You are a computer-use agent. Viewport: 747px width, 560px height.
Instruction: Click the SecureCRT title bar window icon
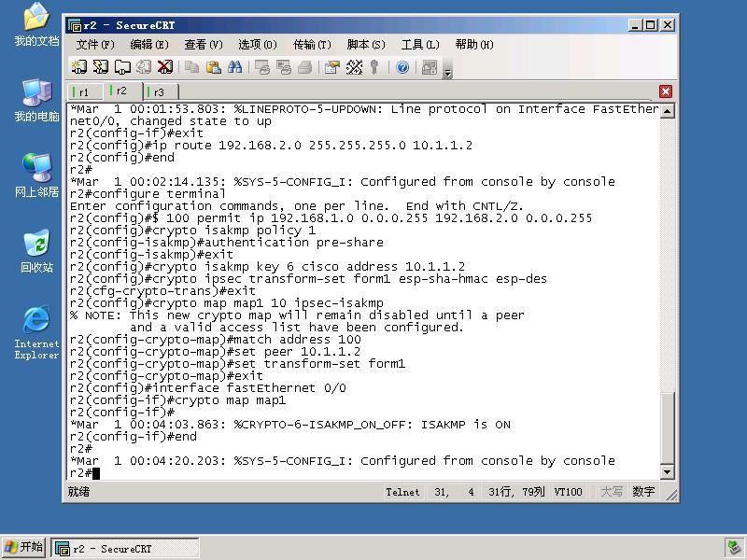coord(75,25)
